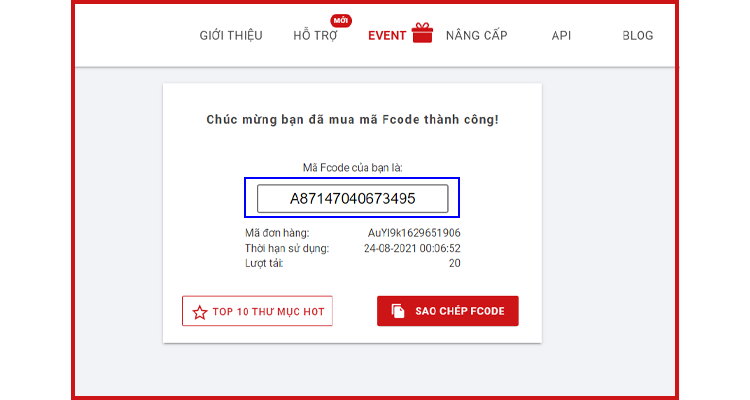Open the HỖ TRỢ menu item
The width and height of the screenshot is (750, 400).
click(x=315, y=35)
